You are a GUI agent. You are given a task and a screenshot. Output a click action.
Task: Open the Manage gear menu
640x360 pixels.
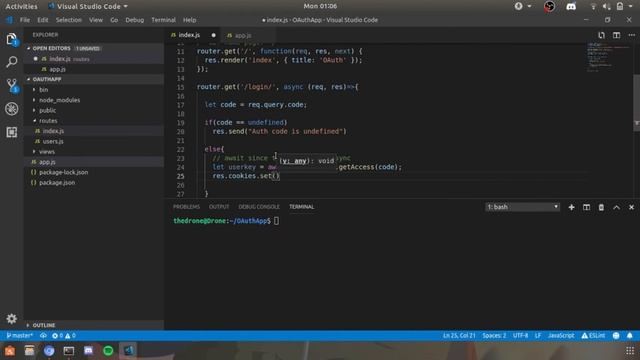coord(11,318)
